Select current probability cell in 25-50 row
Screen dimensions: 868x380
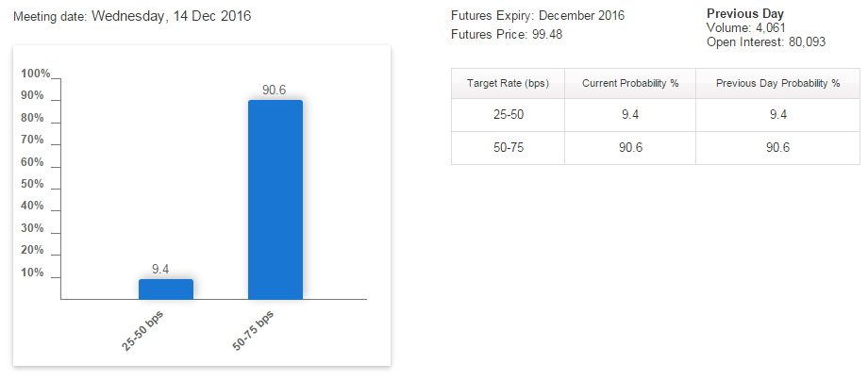pos(630,115)
